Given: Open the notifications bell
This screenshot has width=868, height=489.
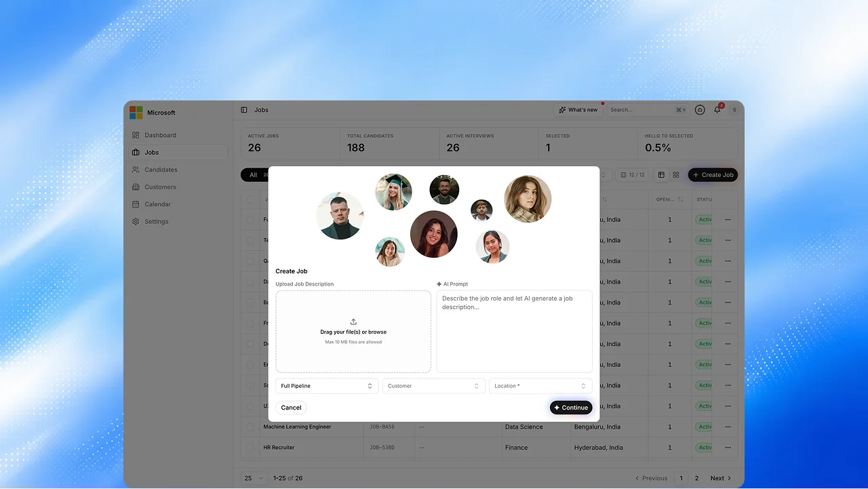Looking at the screenshot, I should [717, 110].
